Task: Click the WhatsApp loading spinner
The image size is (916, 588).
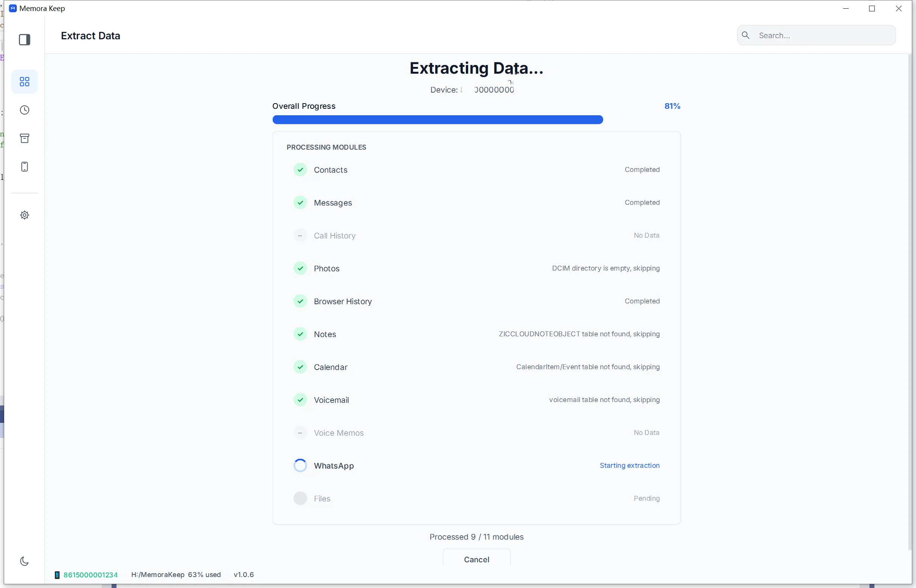Action: click(300, 466)
